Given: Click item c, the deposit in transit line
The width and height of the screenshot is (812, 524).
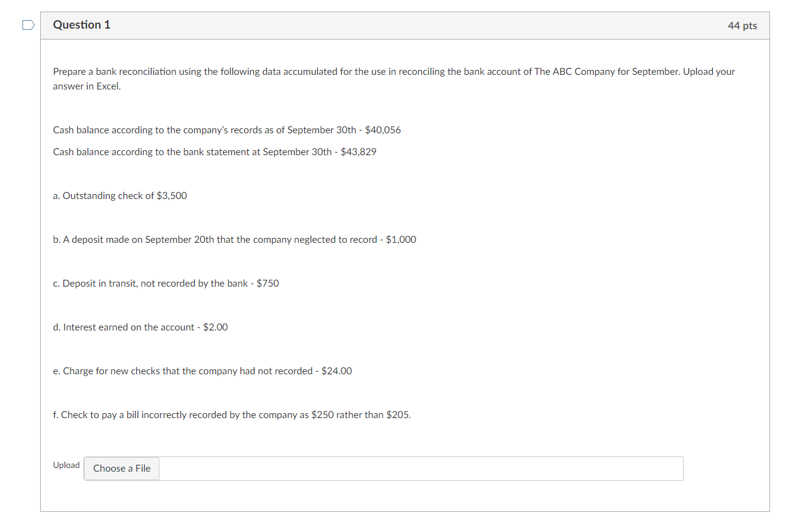Looking at the screenshot, I should coord(166,283).
